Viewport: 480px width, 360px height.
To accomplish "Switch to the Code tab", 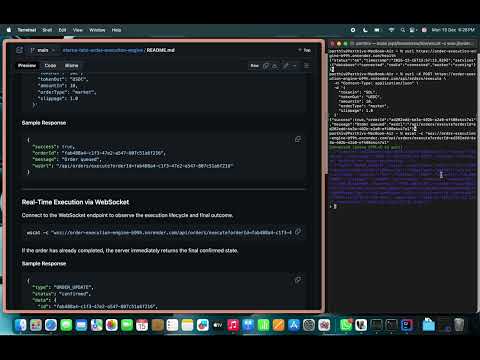I will click(x=50, y=66).
